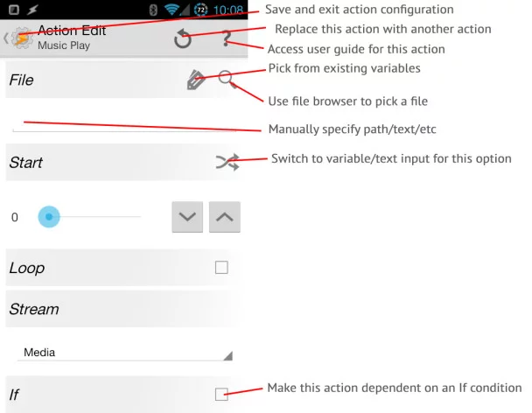Open the Stream dropdown showing Media
532x413 pixels.
(125, 353)
